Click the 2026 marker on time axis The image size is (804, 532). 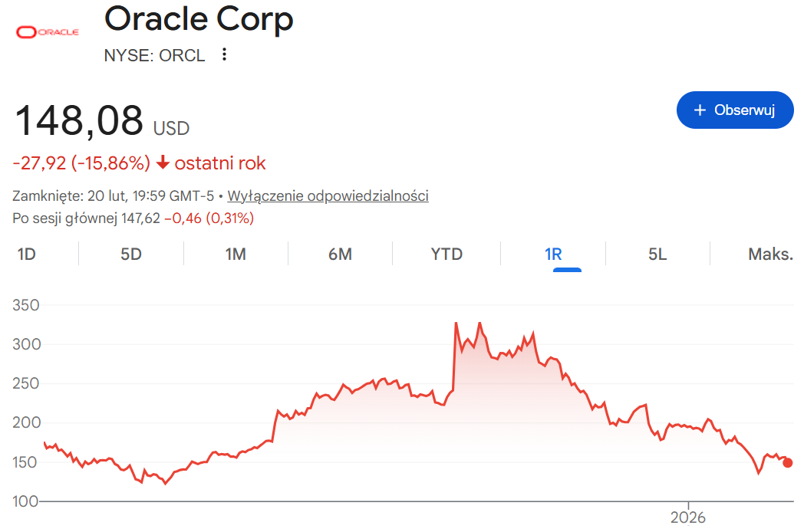click(x=688, y=517)
